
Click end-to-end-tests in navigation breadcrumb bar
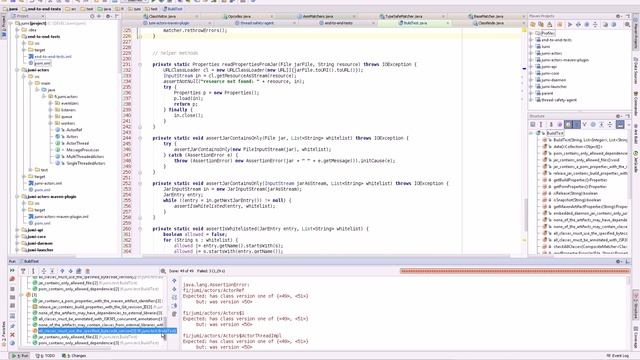[x=41, y=9]
